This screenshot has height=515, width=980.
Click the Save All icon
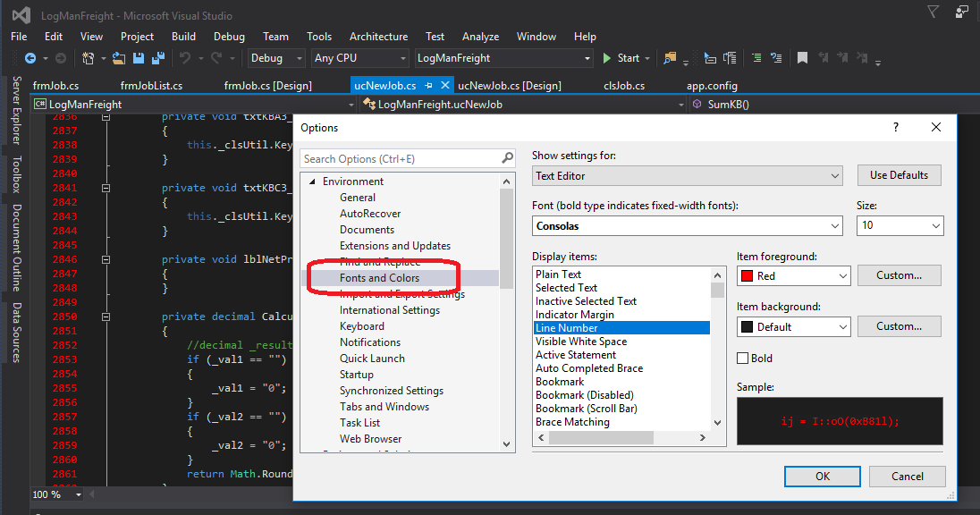pos(158,58)
